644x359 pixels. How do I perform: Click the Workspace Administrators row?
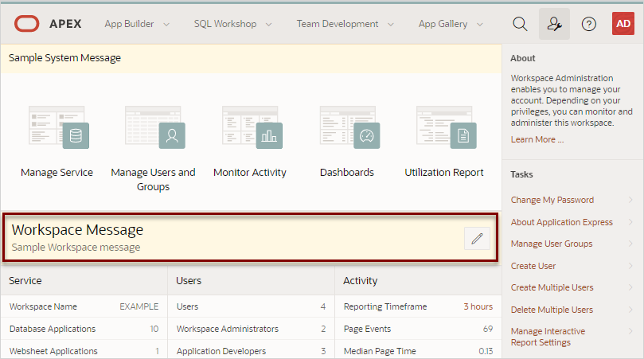pos(251,329)
